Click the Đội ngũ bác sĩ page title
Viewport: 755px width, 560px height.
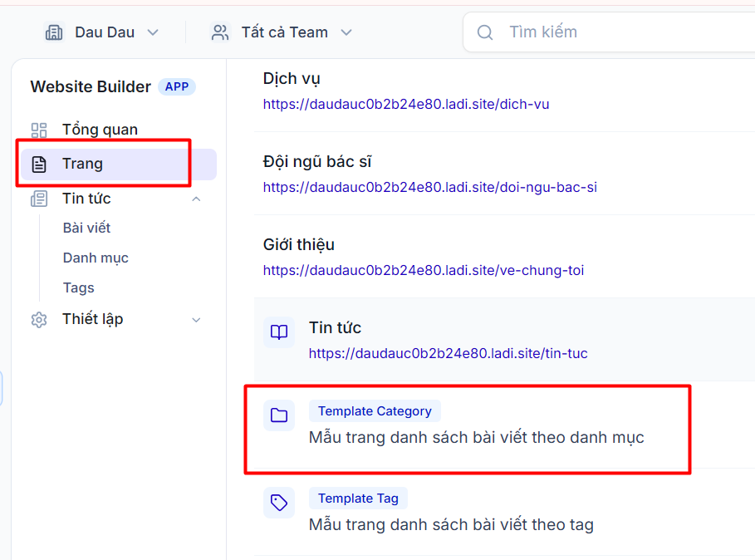(x=317, y=162)
